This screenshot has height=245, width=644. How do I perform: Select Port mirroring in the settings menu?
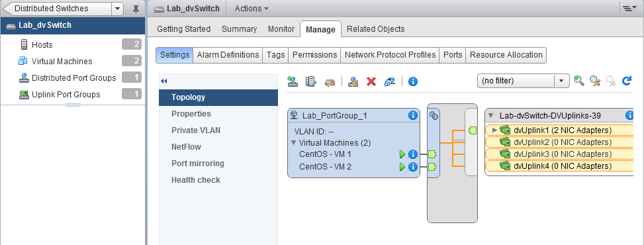218,163
